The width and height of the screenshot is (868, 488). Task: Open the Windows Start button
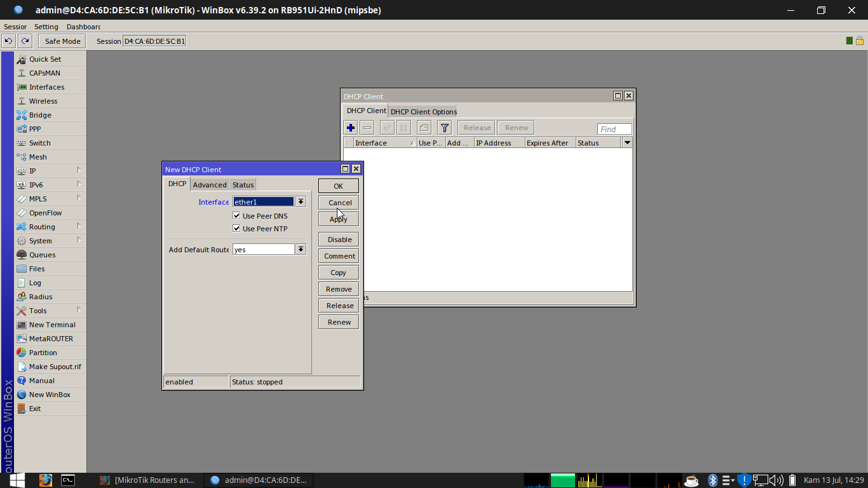17,480
